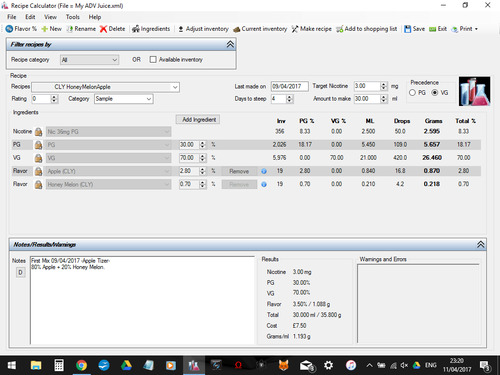Open Current inventory from toolbar
The image size is (500, 375).
(x=260, y=29)
